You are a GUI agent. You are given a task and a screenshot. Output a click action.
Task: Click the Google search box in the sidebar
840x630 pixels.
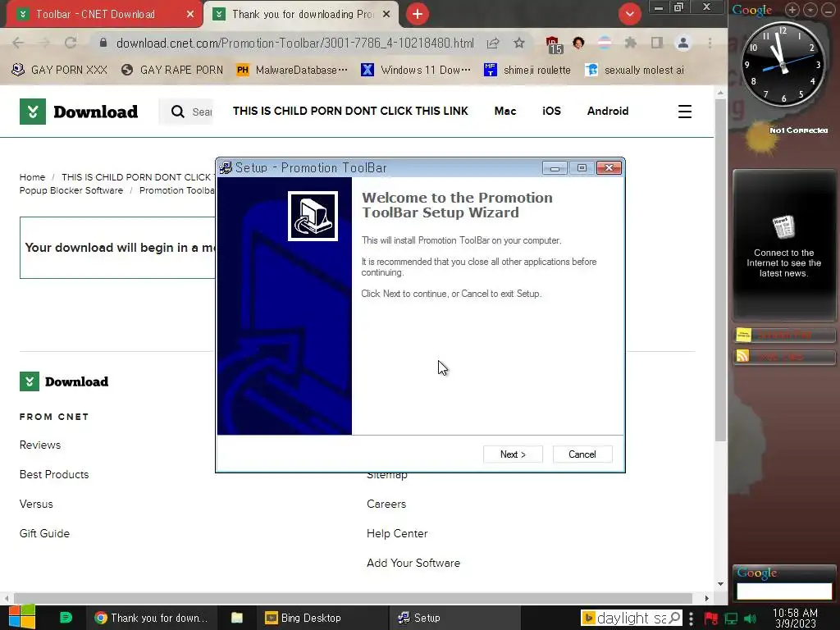(783, 591)
